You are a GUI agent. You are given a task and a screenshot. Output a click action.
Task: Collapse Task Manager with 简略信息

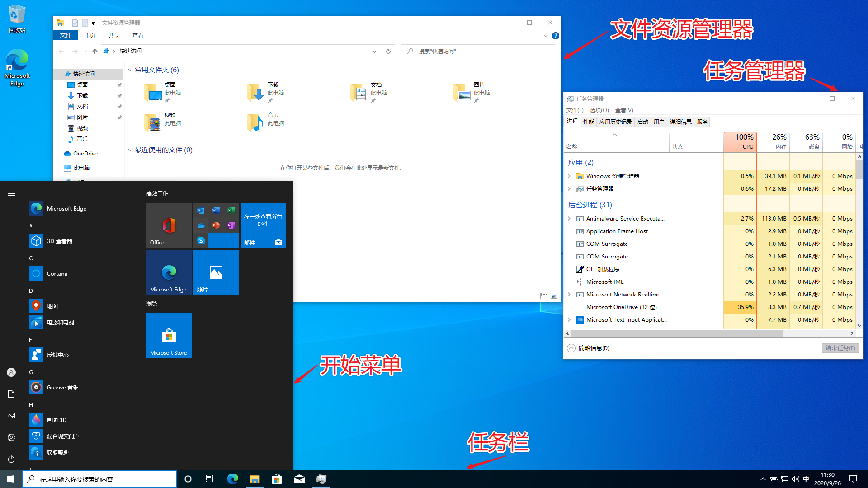click(588, 348)
